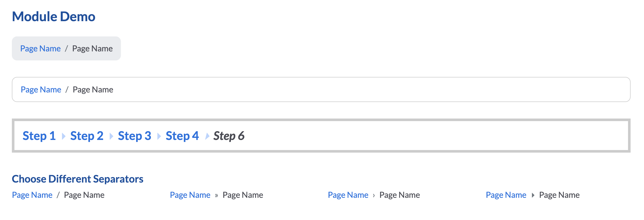The width and height of the screenshot is (644, 220).
Task: Click the double-angle separator in the second example
Action: (217, 195)
